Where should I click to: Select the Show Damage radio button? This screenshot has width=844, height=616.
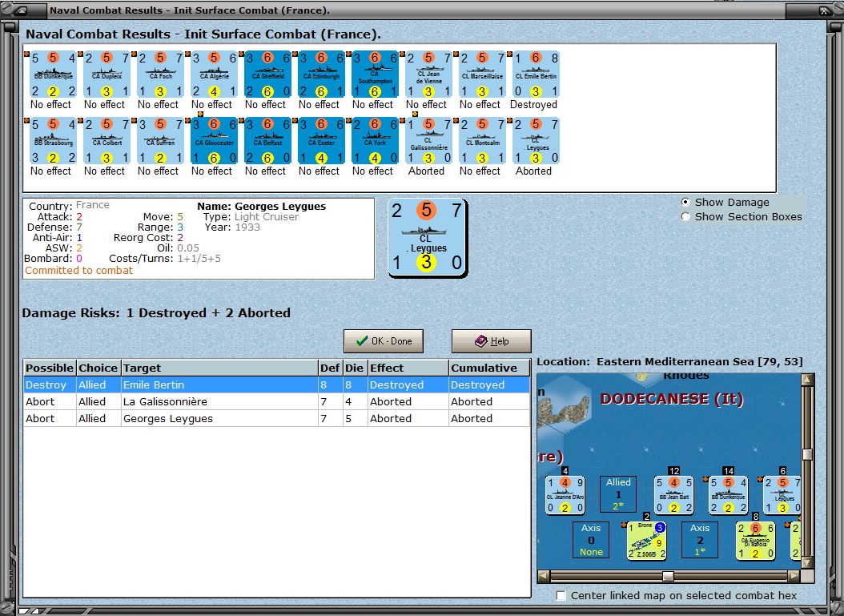pyautogui.click(x=685, y=203)
